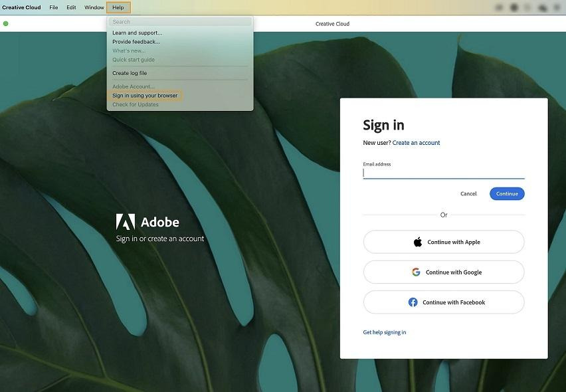This screenshot has width=566, height=392.
Task: Open the Creative Cloud app menu
Action: (x=21, y=7)
